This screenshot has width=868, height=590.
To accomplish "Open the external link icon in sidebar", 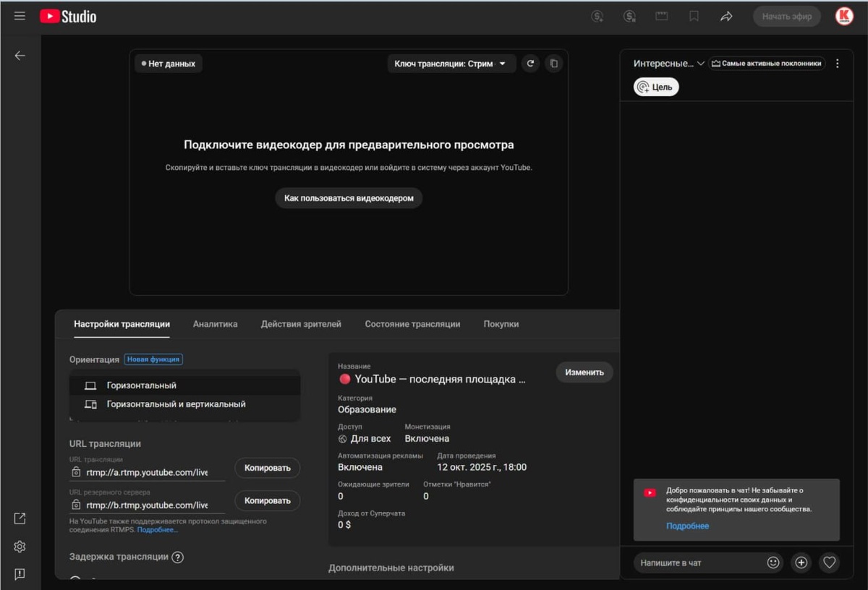I will coord(20,518).
